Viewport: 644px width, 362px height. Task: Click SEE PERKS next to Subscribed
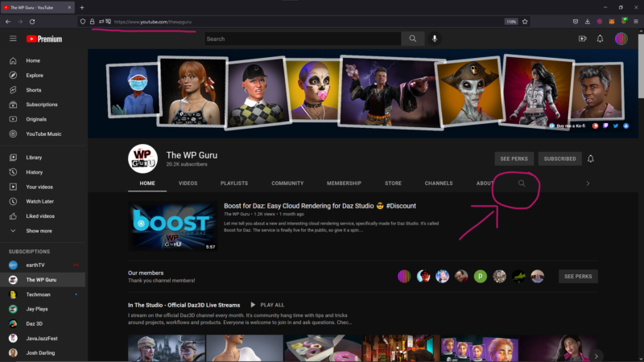point(514,158)
